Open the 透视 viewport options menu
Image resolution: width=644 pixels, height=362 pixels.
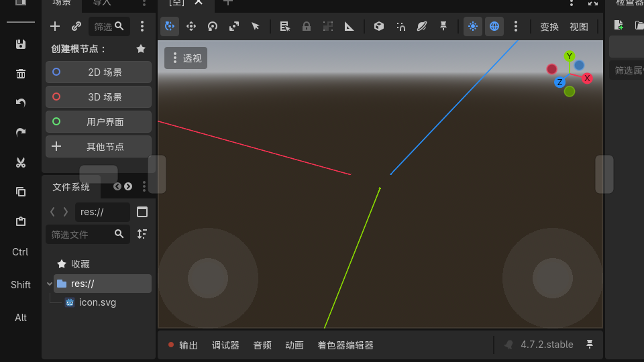(186, 58)
